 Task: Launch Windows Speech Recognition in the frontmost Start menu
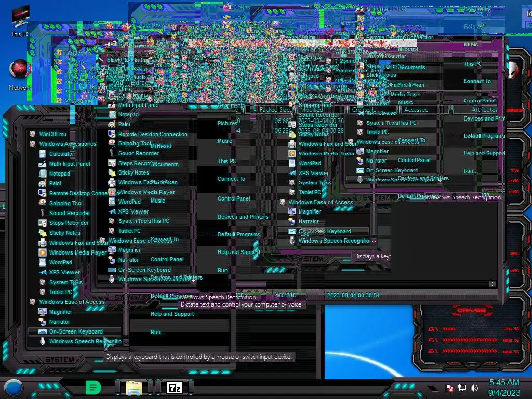80,341
